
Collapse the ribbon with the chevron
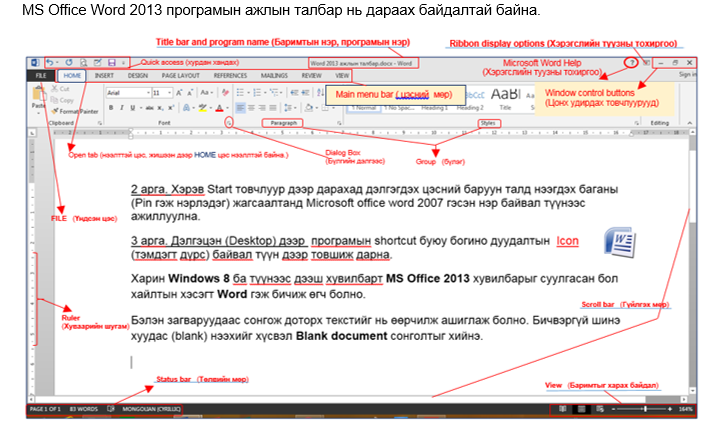tap(690, 123)
